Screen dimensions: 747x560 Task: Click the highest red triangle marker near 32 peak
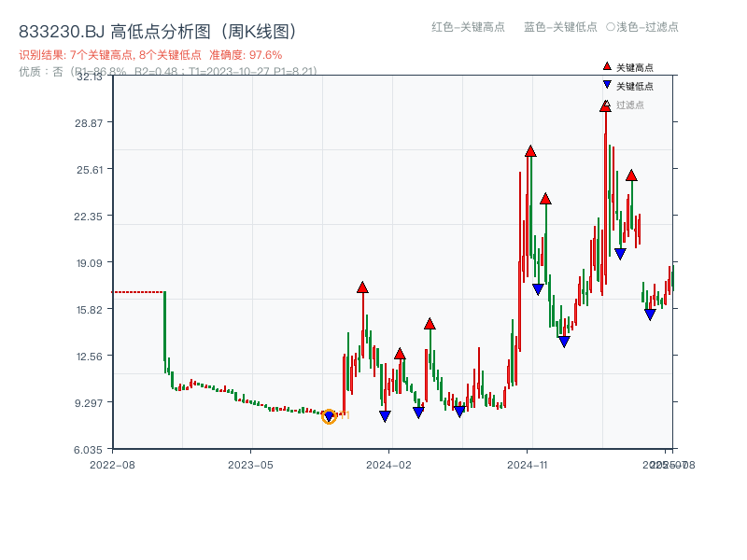[605, 107]
